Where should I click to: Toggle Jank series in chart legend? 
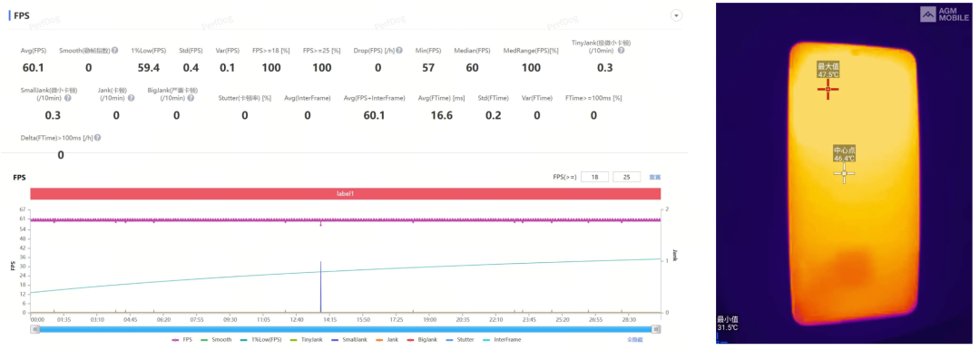click(387, 339)
